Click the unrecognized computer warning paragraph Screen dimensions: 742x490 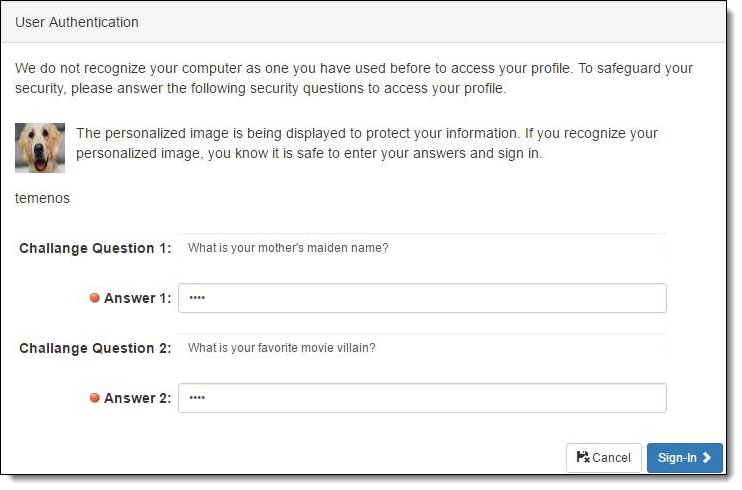pyautogui.click(x=354, y=78)
